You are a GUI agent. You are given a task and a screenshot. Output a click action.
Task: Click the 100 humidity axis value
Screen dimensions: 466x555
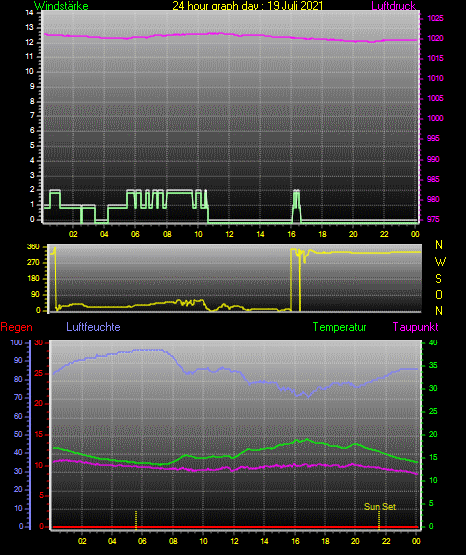[16, 343]
